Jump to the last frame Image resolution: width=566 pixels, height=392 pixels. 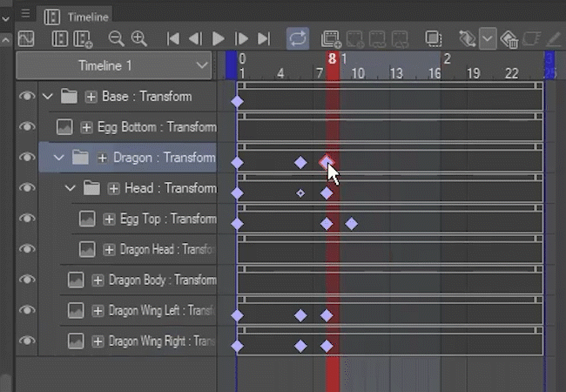tap(264, 38)
